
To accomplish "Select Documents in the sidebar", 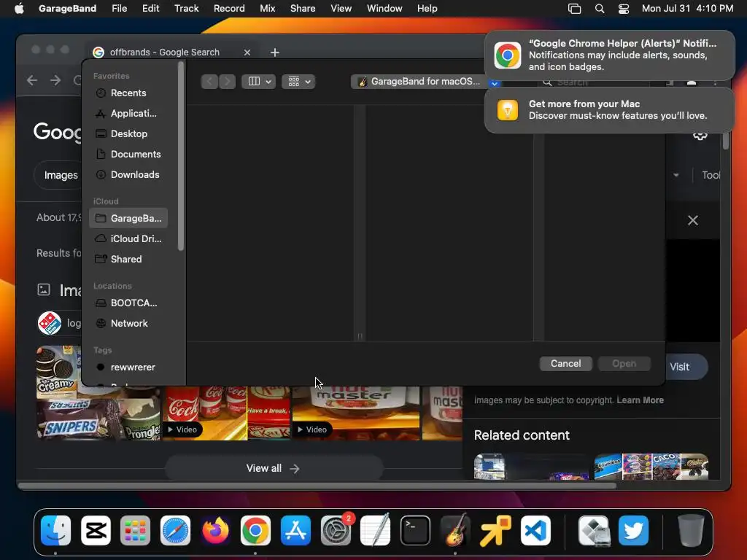I will [128, 155].
